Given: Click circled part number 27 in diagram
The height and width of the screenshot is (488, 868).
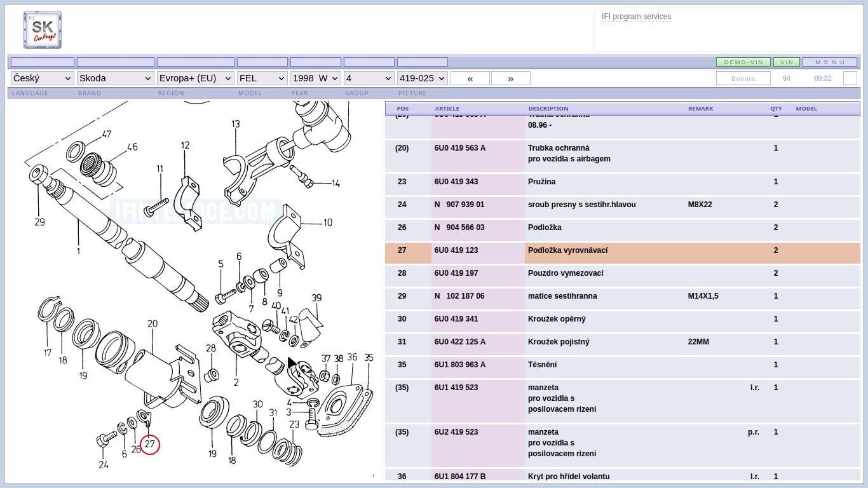Looking at the screenshot, I should [150, 444].
